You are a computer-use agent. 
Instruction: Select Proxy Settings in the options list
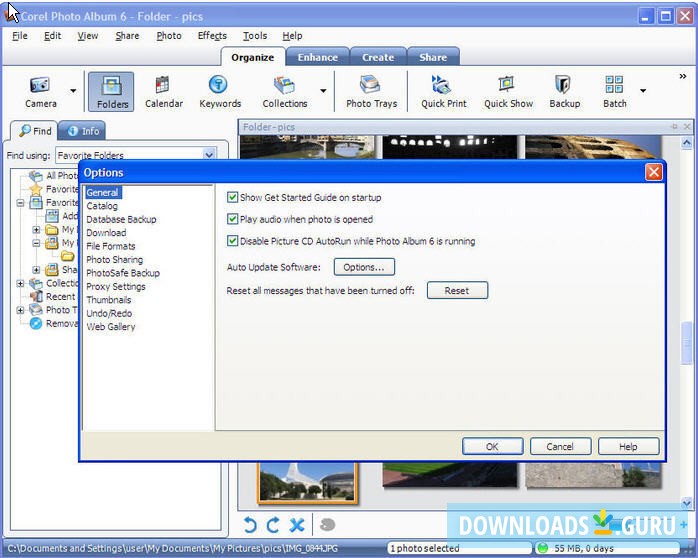(115, 287)
